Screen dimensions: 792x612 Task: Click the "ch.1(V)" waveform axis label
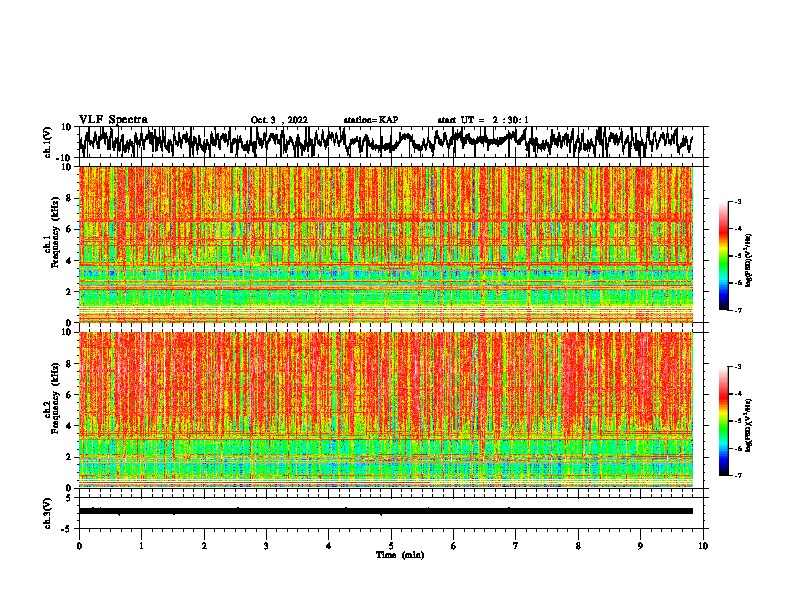pyautogui.click(x=49, y=142)
